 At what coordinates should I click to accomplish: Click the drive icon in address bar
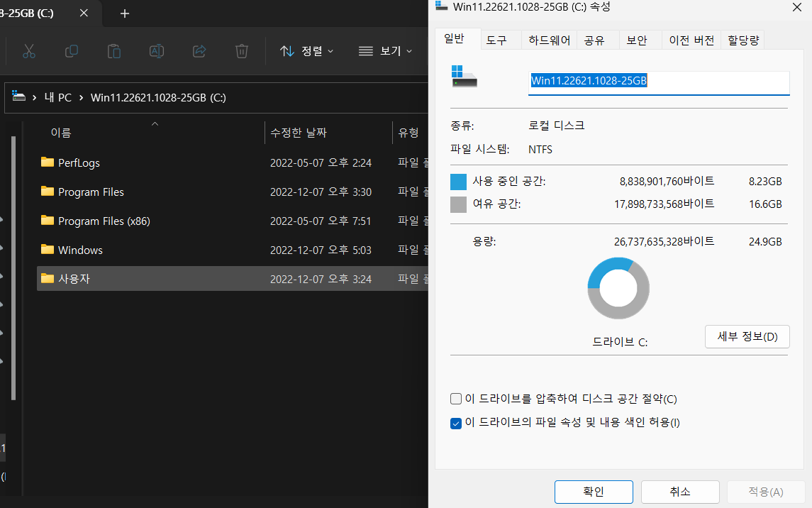tap(18, 96)
